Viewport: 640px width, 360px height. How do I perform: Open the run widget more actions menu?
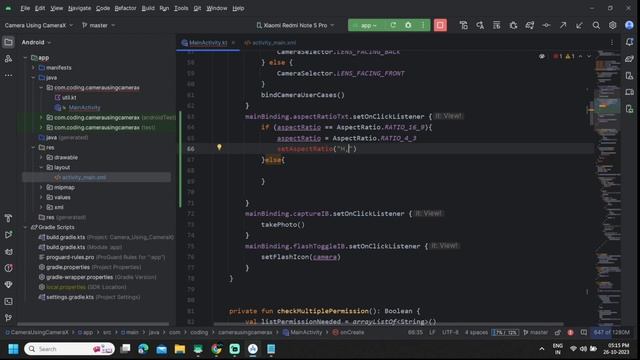423,25
